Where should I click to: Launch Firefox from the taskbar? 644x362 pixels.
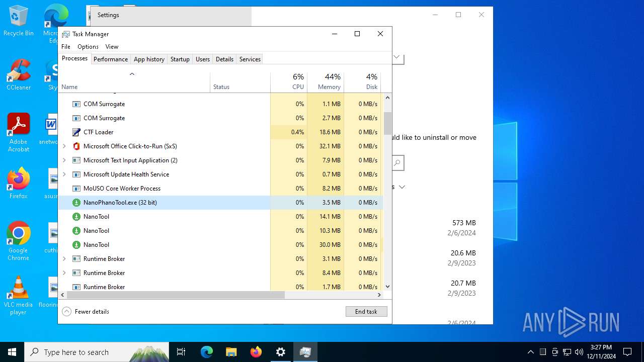(256, 352)
